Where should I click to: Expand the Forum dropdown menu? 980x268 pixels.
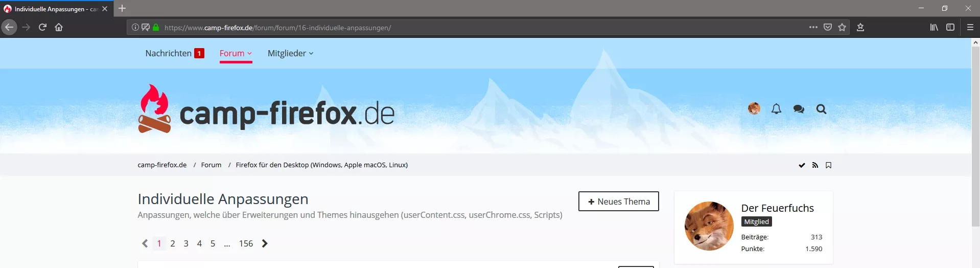[x=236, y=53]
